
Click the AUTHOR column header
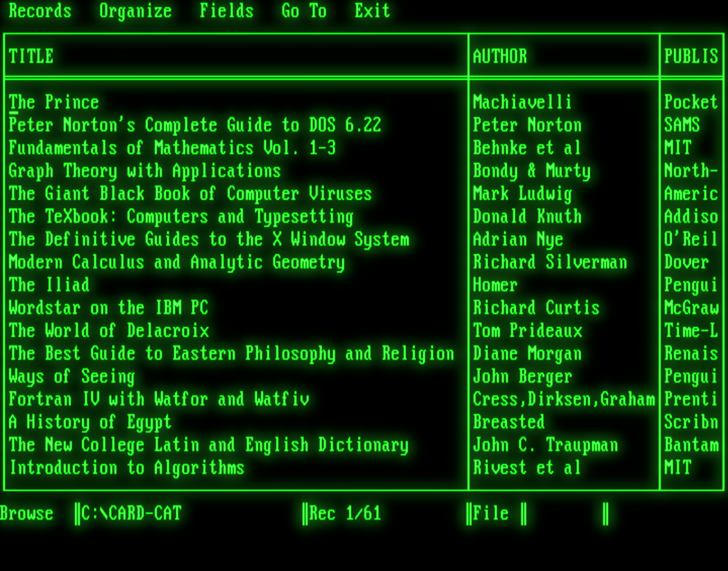coord(500,56)
